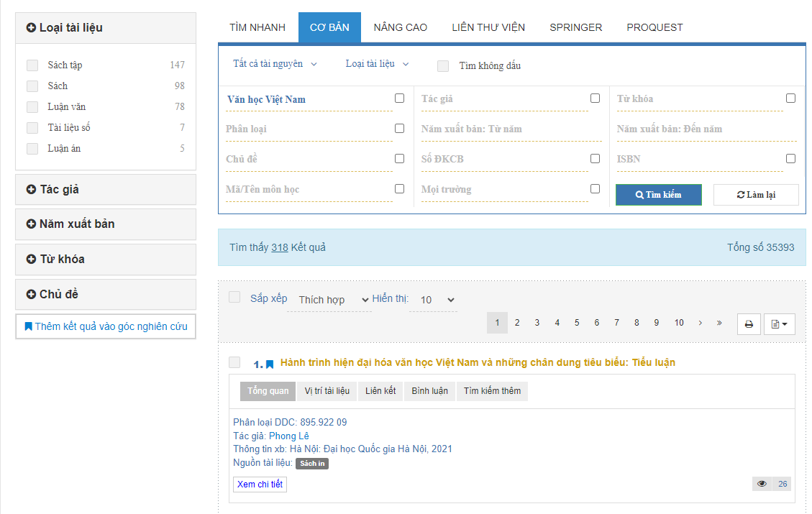Open Tất cả tài nguyên dropdown
This screenshot has height=514, width=812.
[x=275, y=64]
